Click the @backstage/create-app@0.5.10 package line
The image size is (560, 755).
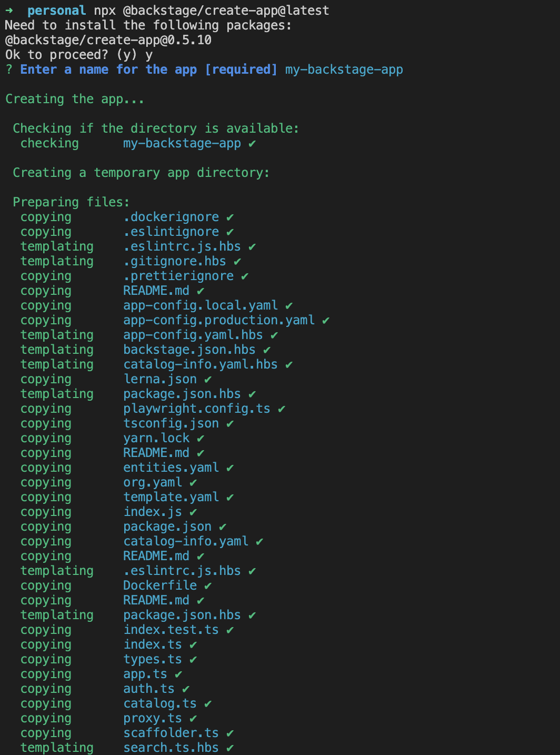[x=108, y=40]
